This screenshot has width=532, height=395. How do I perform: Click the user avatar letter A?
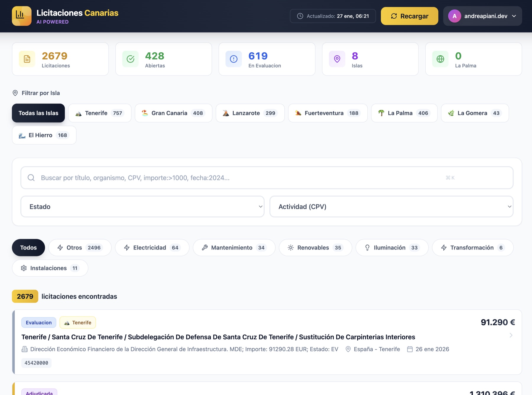tap(455, 16)
